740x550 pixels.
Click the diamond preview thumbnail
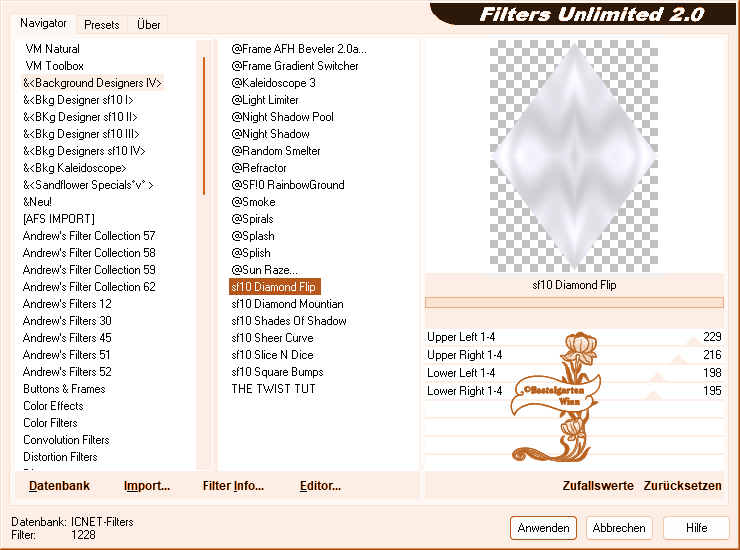pos(574,156)
